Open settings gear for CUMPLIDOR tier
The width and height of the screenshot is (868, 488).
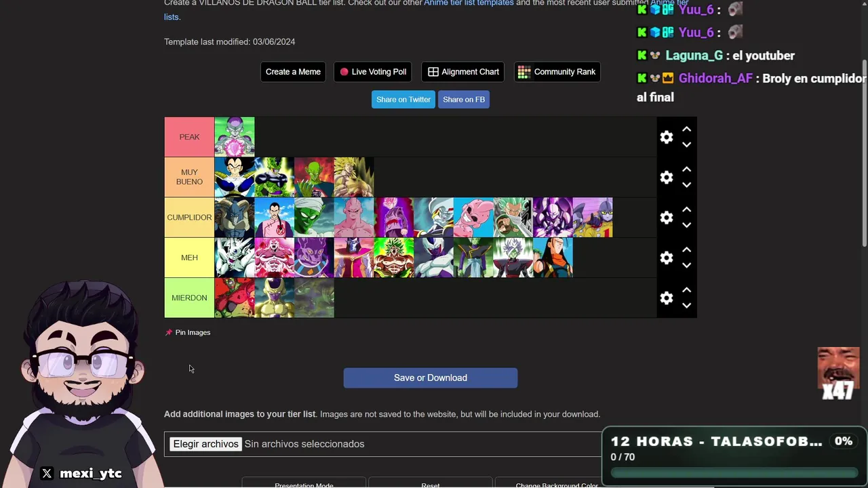(667, 217)
